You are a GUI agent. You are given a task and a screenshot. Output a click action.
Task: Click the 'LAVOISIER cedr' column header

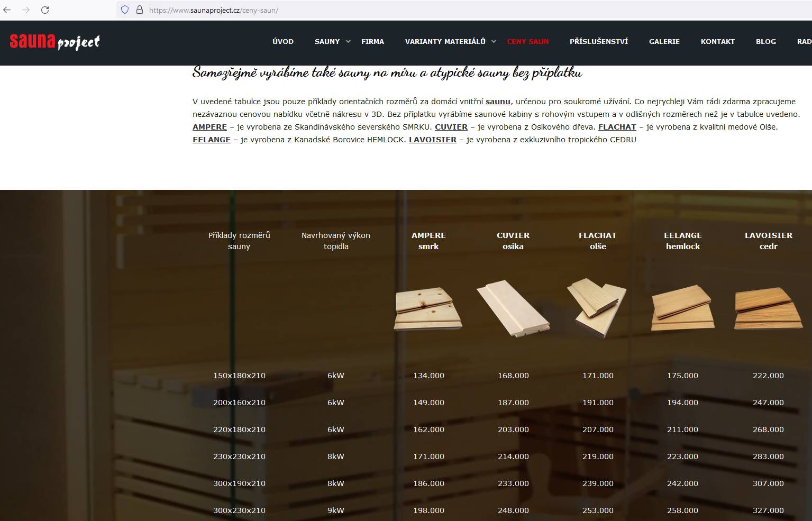pos(769,241)
